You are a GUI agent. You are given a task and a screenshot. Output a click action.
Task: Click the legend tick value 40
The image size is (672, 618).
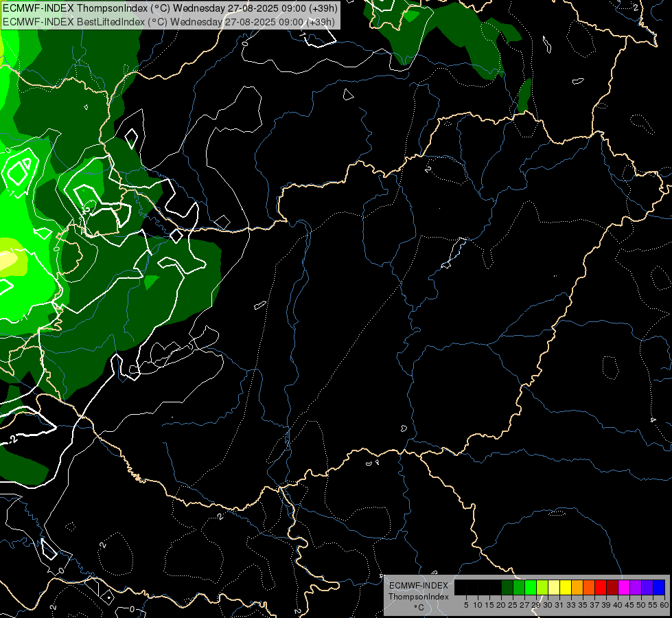pyautogui.click(x=618, y=605)
